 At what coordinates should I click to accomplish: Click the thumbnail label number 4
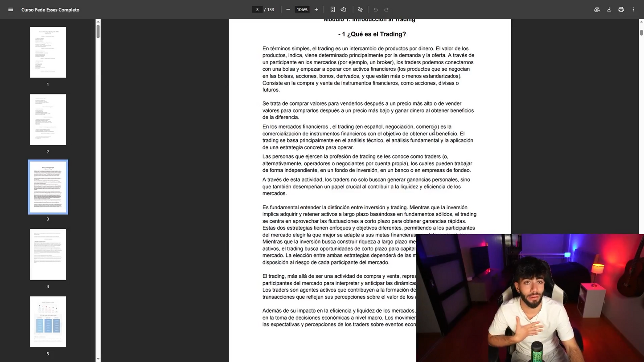tap(48, 286)
